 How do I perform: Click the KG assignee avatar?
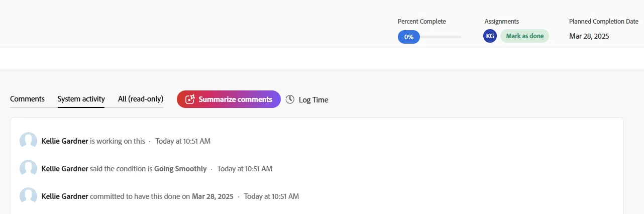coord(490,36)
